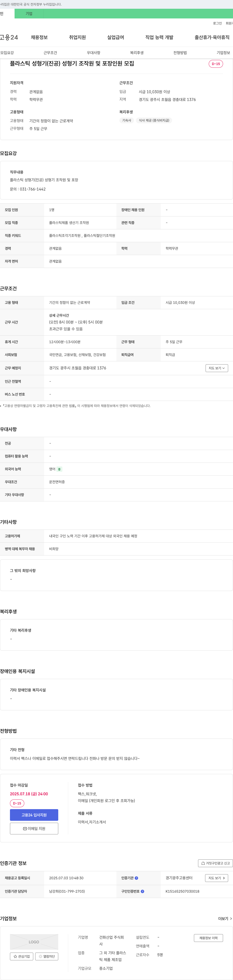Click the help icon next to 인증기관
233x980 pixels.
click(x=136, y=878)
